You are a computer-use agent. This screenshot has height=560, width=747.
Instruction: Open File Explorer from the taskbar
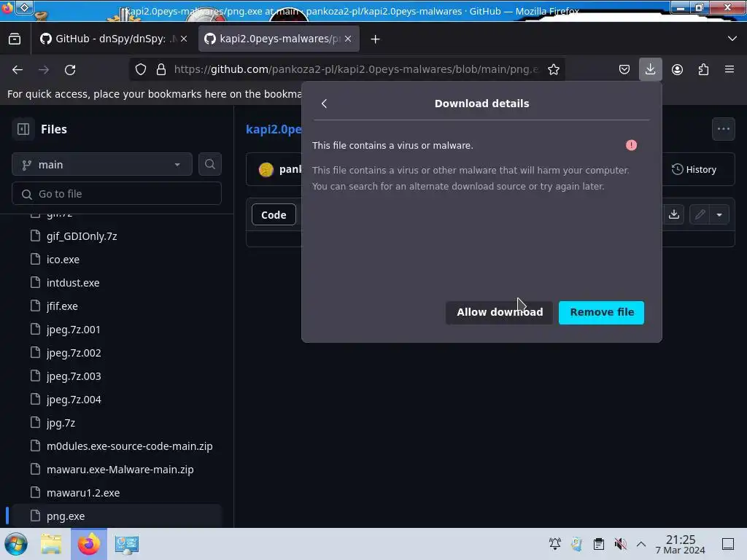pos(51,544)
